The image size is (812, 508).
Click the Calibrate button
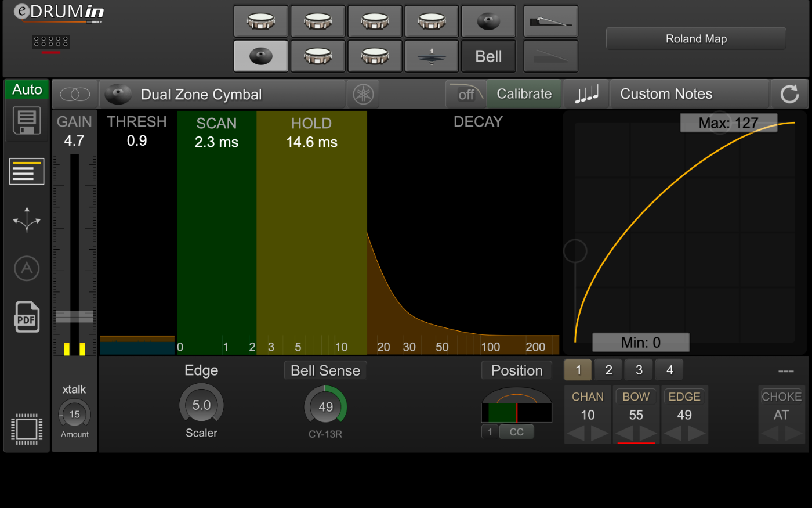click(x=524, y=94)
